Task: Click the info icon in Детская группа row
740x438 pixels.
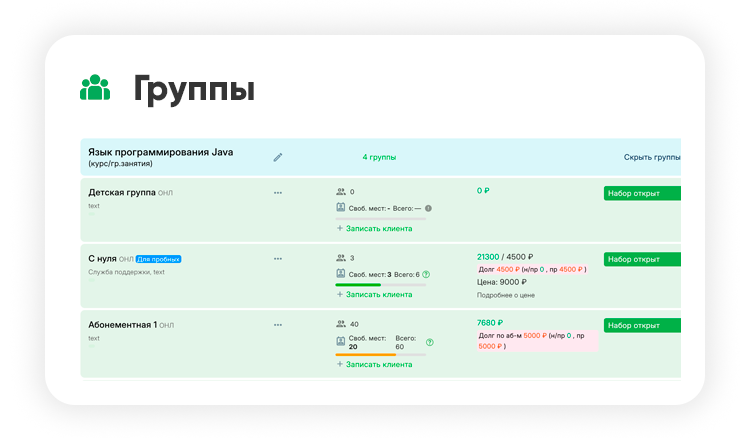Action: tap(427, 208)
